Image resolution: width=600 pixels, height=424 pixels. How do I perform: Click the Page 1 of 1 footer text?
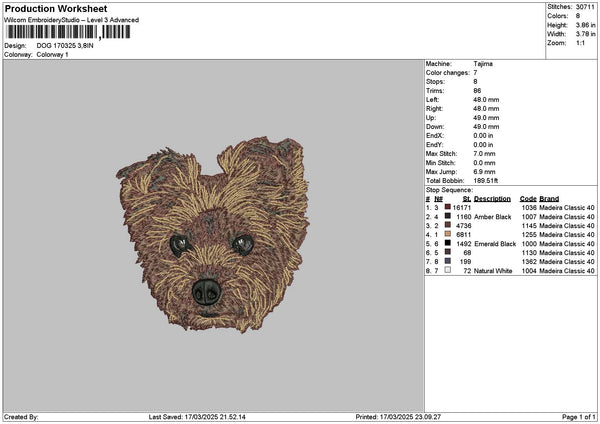[576, 416]
